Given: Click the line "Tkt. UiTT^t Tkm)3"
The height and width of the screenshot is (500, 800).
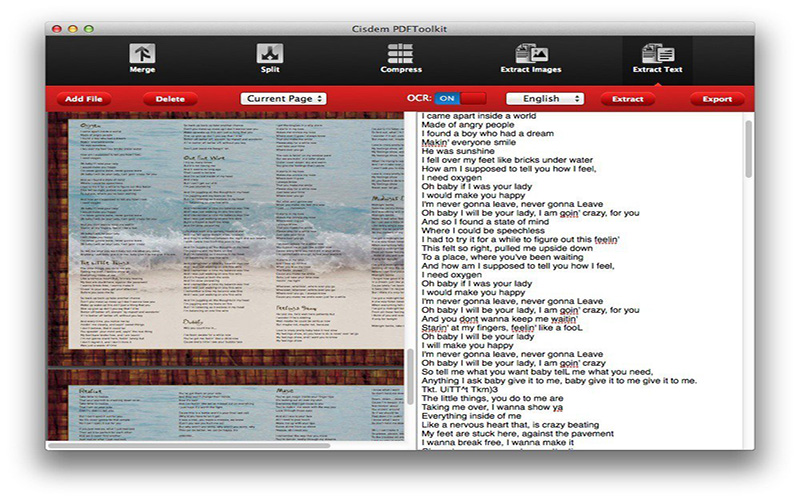Looking at the screenshot, I should click(460, 389).
